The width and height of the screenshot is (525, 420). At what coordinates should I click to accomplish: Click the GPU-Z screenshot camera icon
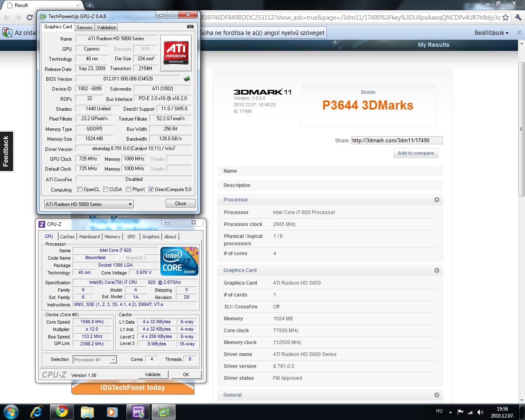point(190,27)
